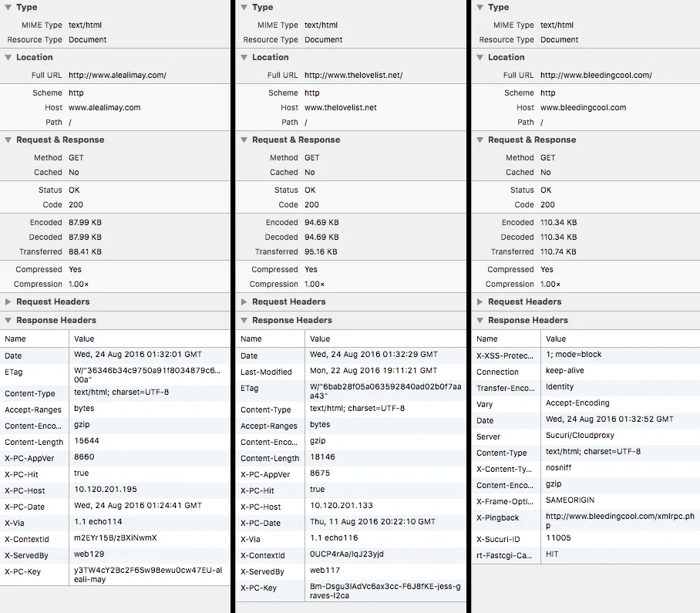Collapse Type section in thelovelist panel
Viewport: 700px width, 613px height.
coord(244,7)
